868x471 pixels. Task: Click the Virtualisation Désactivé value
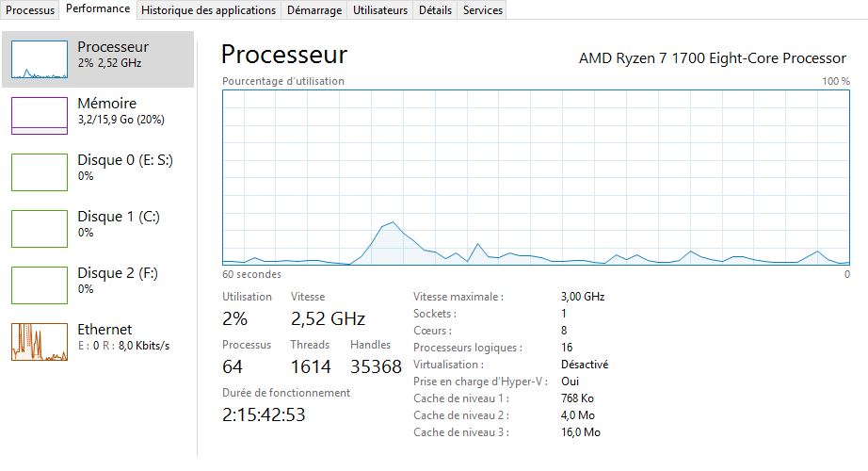pyautogui.click(x=585, y=365)
